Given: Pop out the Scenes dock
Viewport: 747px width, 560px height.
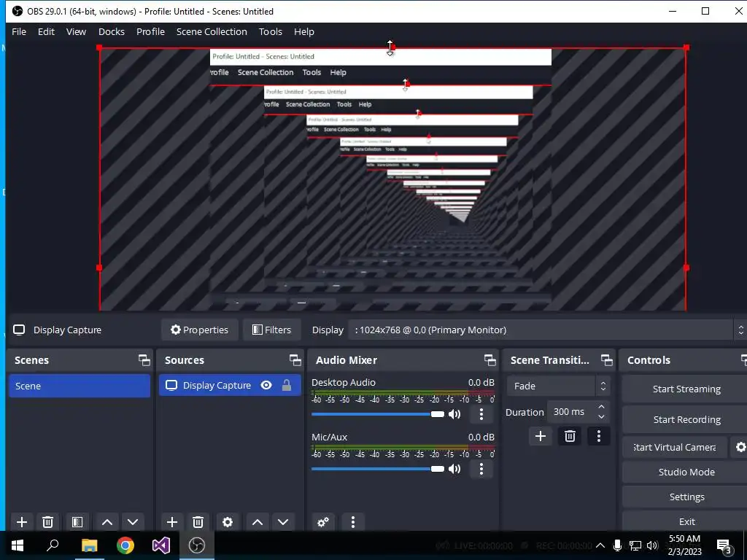Looking at the screenshot, I should (144, 360).
